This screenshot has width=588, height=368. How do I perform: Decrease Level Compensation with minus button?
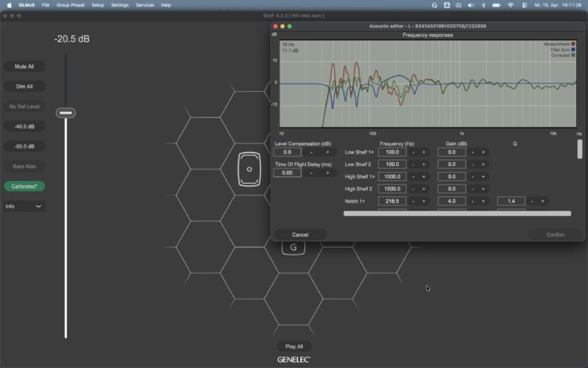click(x=311, y=152)
